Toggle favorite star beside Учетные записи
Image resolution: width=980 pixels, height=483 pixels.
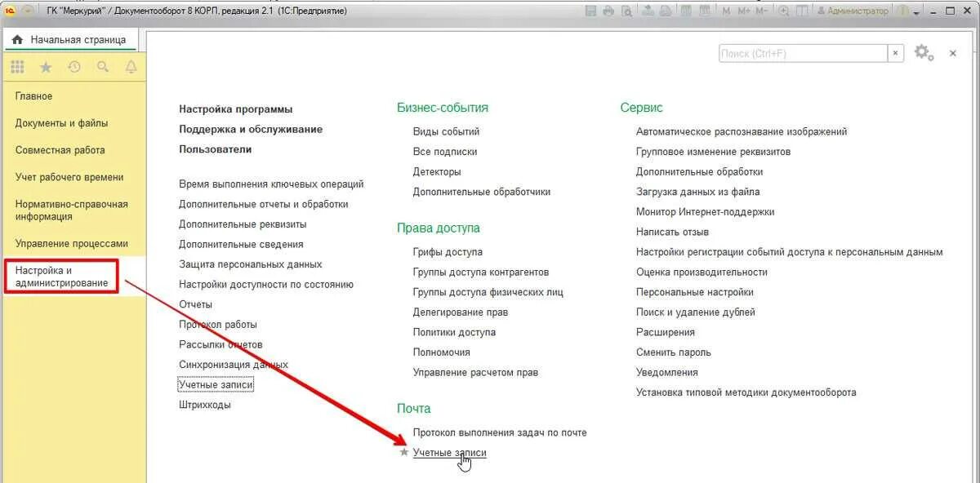403,452
